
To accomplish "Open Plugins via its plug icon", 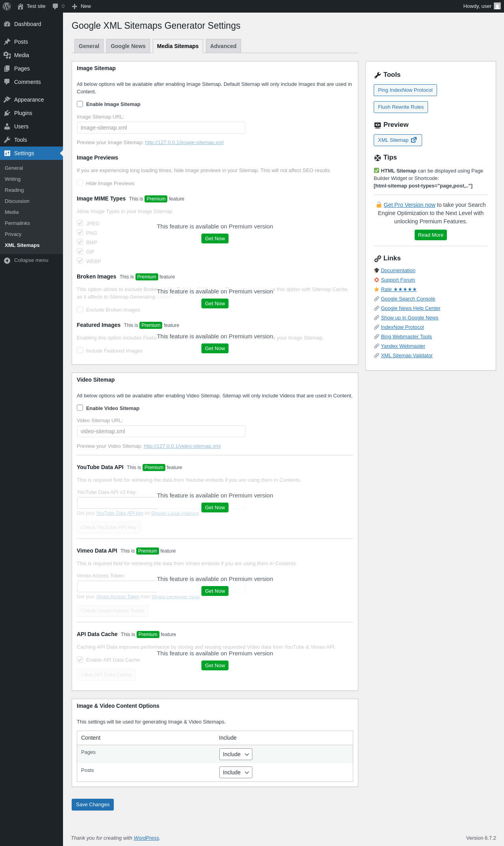I will 7,113.
